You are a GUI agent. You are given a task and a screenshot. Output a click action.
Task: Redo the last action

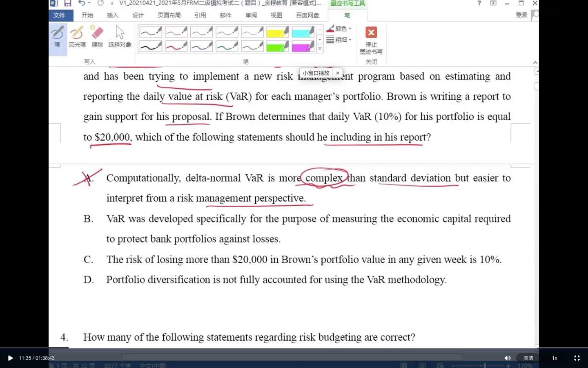(x=100, y=3)
